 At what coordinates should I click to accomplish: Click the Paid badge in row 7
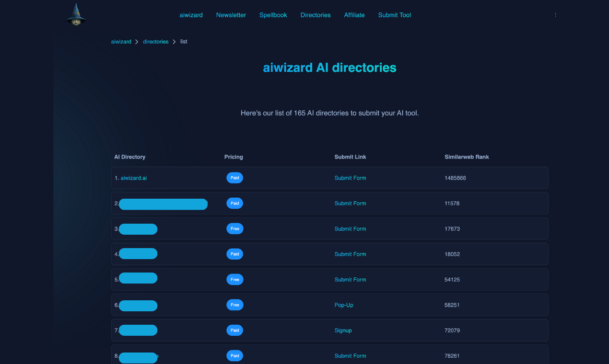click(x=234, y=330)
